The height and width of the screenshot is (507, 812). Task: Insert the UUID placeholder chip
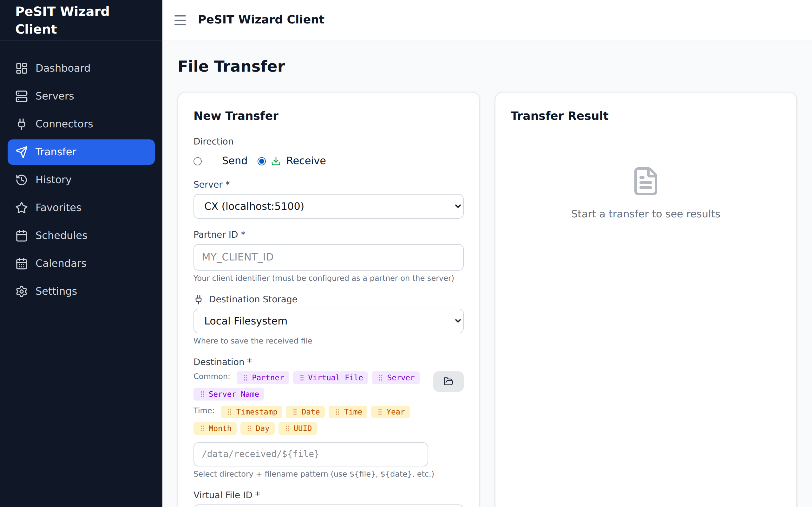pos(298,428)
